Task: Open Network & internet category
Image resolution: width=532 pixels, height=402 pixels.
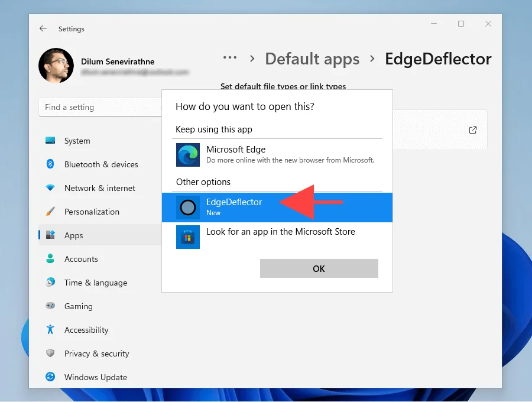Action: coord(100,188)
